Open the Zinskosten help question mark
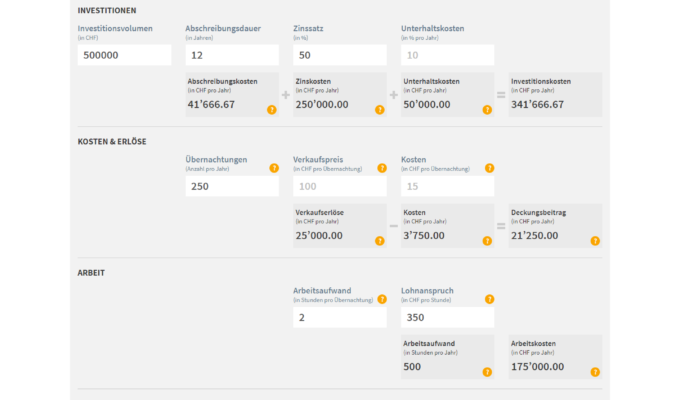The width and height of the screenshot is (680, 400). point(379,109)
